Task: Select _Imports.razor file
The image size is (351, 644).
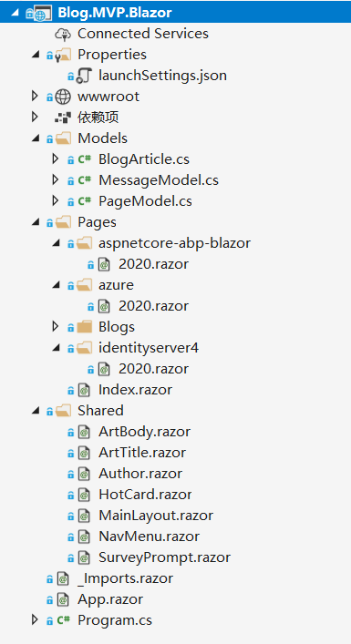Action: pos(126,578)
